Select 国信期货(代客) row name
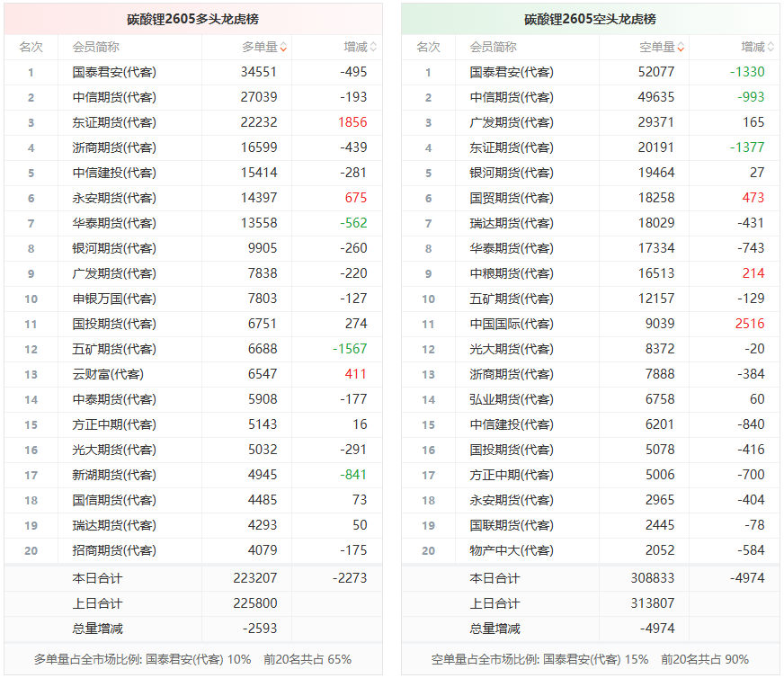 click(x=114, y=500)
